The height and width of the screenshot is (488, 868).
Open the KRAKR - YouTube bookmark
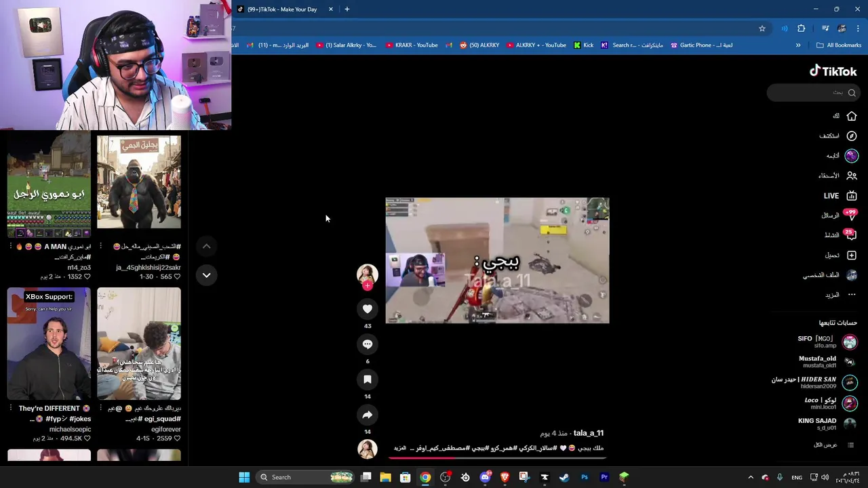click(412, 45)
